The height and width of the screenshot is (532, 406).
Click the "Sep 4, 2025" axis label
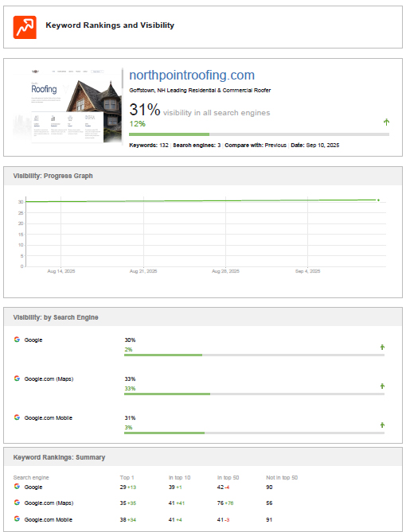(x=308, y=271)
